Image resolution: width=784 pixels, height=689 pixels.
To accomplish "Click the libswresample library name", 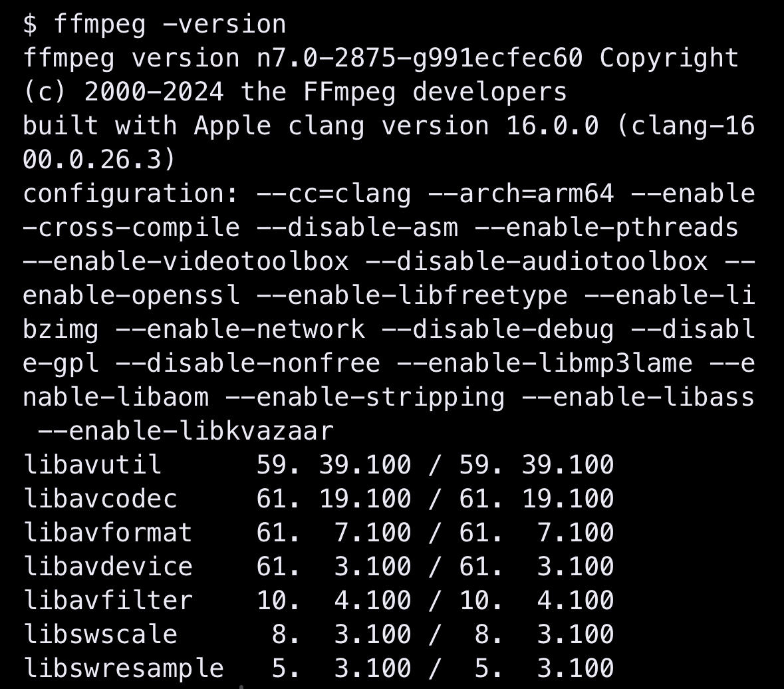I will coord(124,668).
